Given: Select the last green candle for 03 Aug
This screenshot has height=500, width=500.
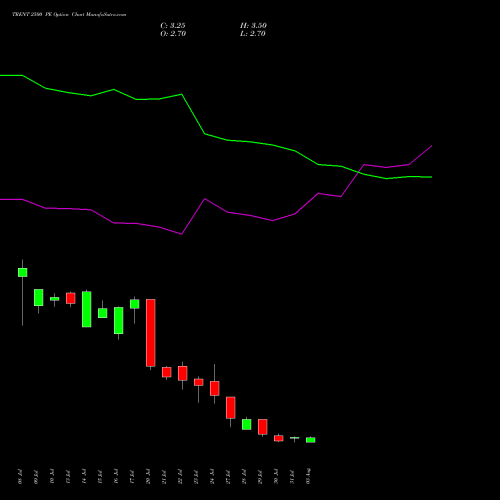Looking at the screenshot, I should [x=311, y=440].
